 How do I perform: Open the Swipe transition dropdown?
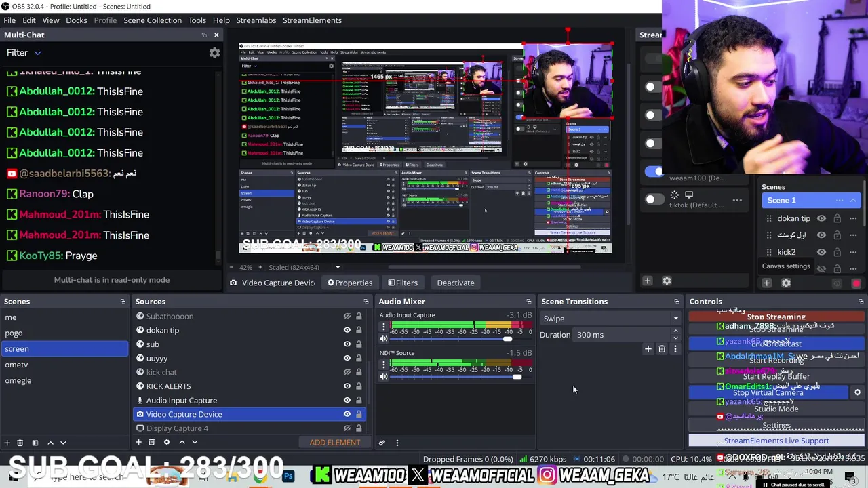610,319
